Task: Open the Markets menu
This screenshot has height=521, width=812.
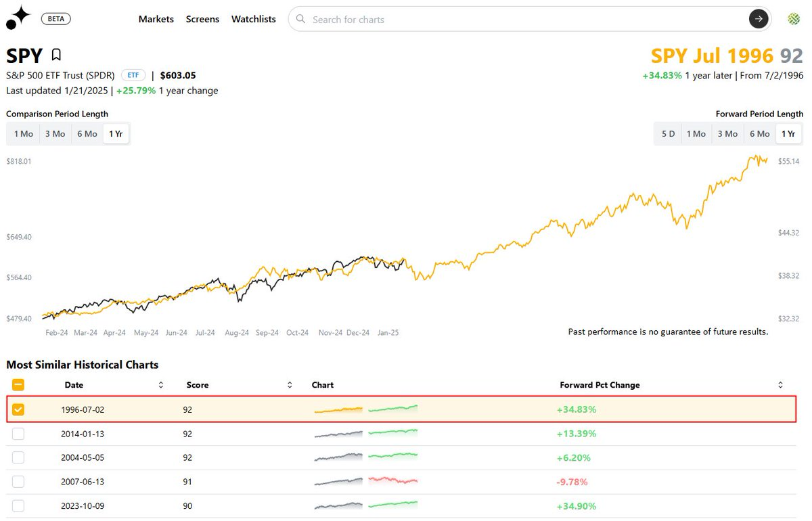Action: point(156,19)
